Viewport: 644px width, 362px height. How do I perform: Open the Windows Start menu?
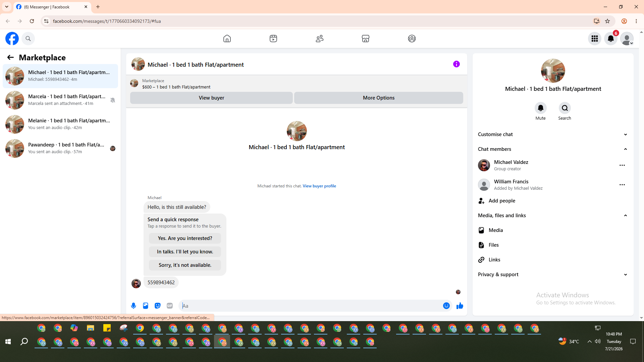[8, 342]
